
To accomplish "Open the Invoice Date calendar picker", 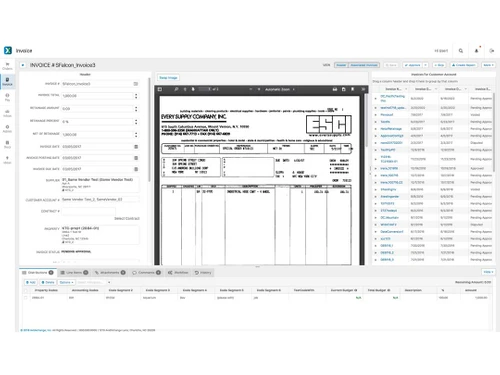I will tap(136, 147).
